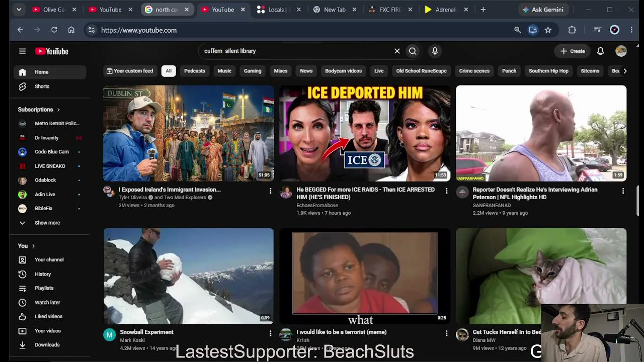Open Chrome's three-dot menu

point(631,30)
